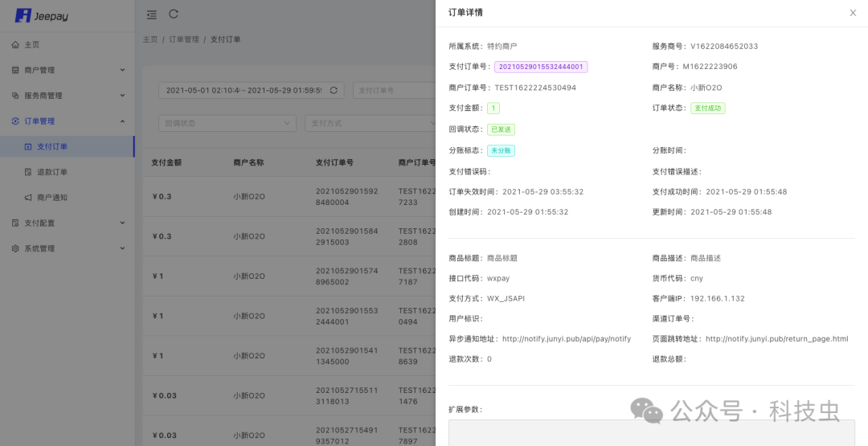Click the Jeepay logo
The height and width of the screenshot is (446, 868).
42,15
